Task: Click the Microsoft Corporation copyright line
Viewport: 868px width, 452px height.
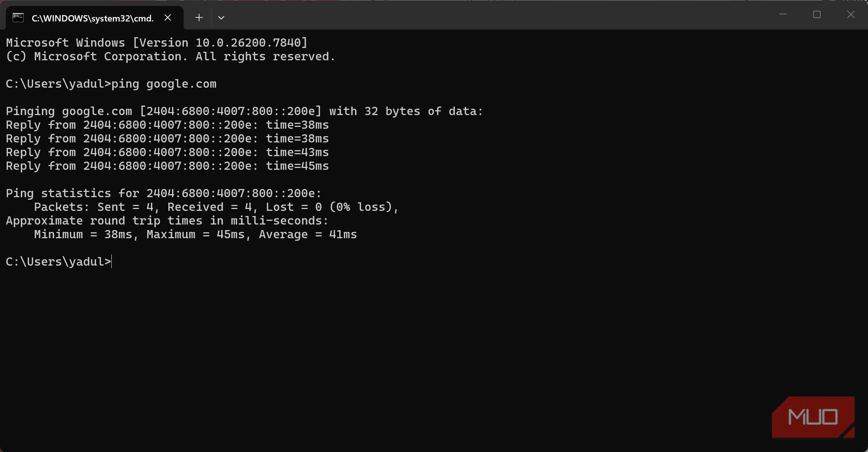Action: 170,57
